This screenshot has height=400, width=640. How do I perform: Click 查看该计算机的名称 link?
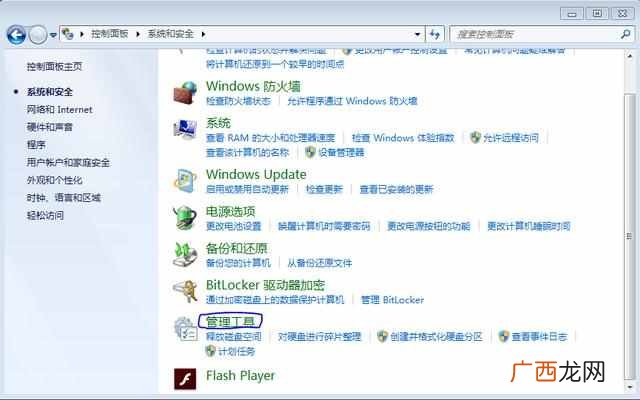[247, 153]
